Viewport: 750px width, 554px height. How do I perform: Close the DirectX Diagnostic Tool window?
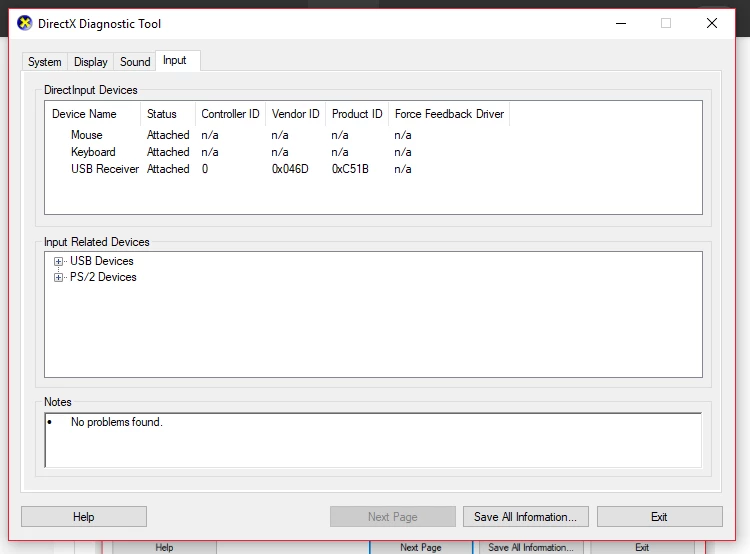point(712,23)
